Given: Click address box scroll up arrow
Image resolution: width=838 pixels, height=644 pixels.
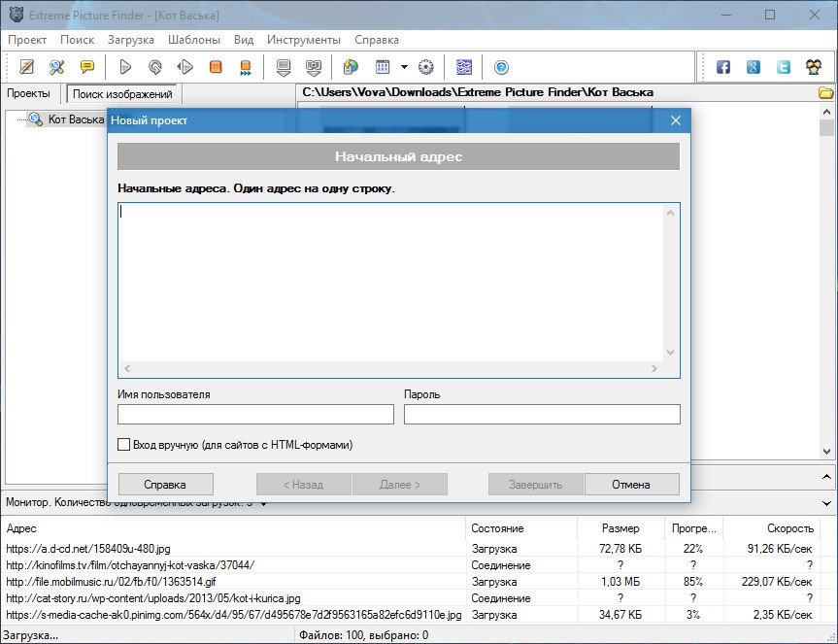Looking at the screenshot, I should click(x=671, y=213).
